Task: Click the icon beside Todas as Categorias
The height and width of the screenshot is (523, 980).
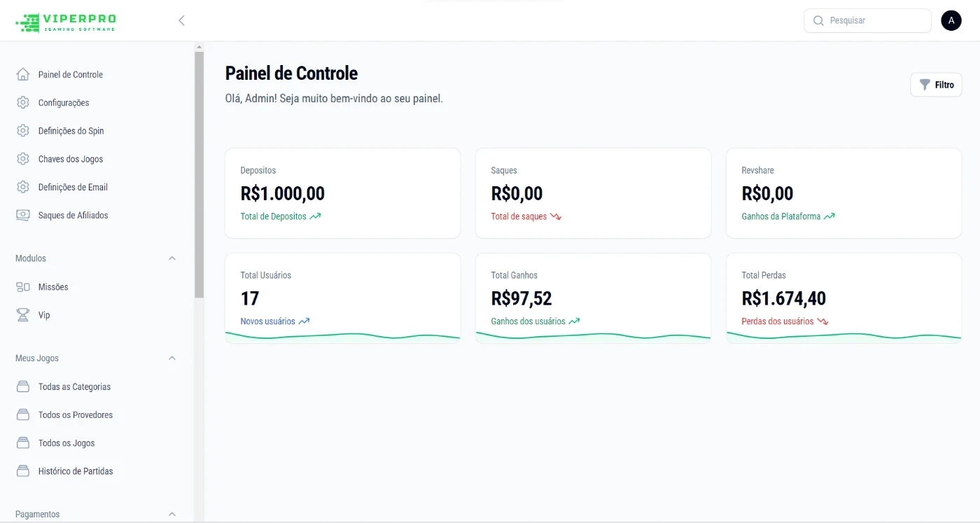Action: coord(23,386)
